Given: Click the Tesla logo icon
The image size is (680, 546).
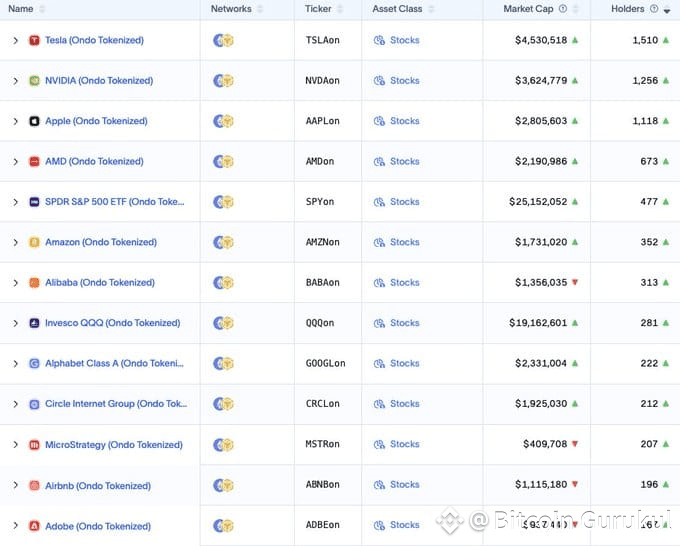Looking at the screenshot, I should [x=35, y=41].
